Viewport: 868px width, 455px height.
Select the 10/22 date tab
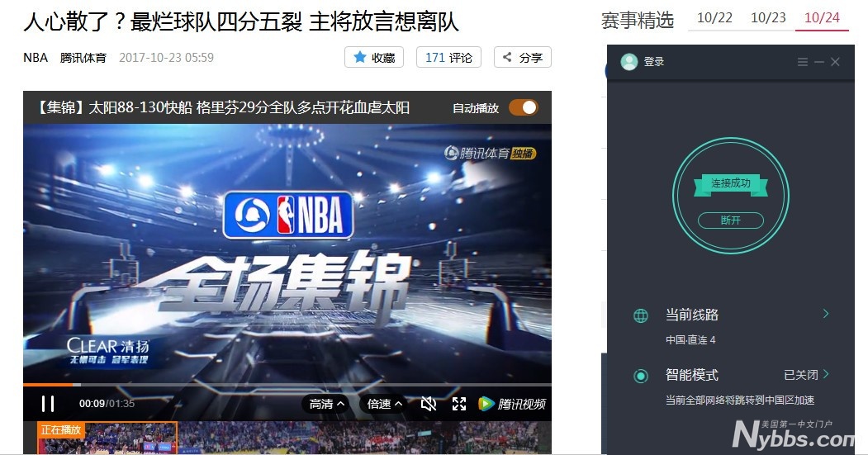click(714, 17)
